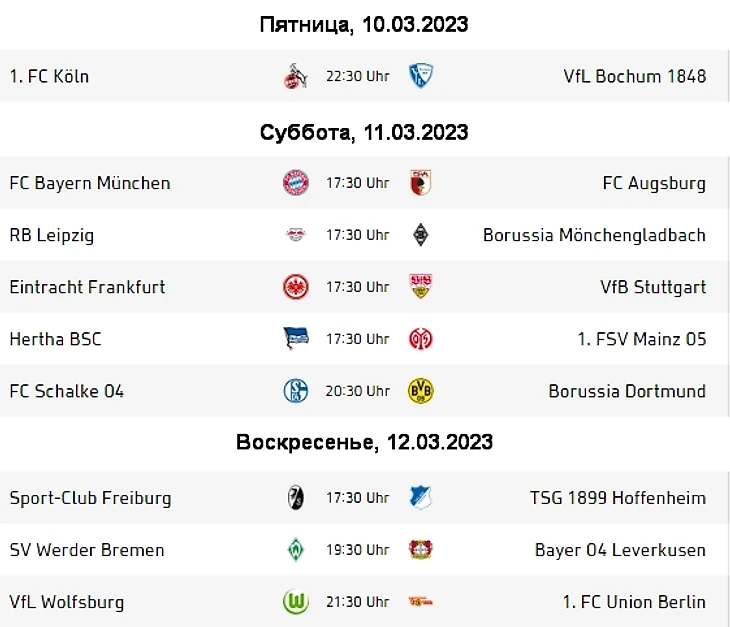
Task: Click the TSG 1899 Hoffenheim team name
Action: (618, 498)
